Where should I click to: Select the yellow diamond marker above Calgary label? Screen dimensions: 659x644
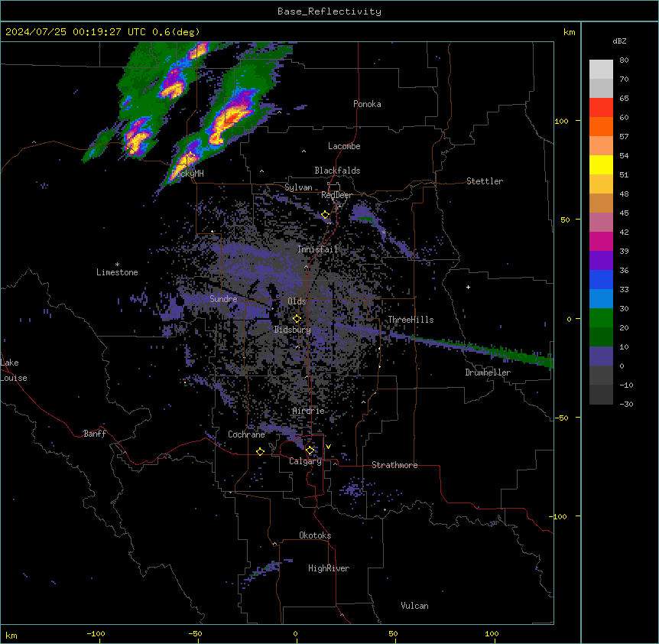[310, 450]
